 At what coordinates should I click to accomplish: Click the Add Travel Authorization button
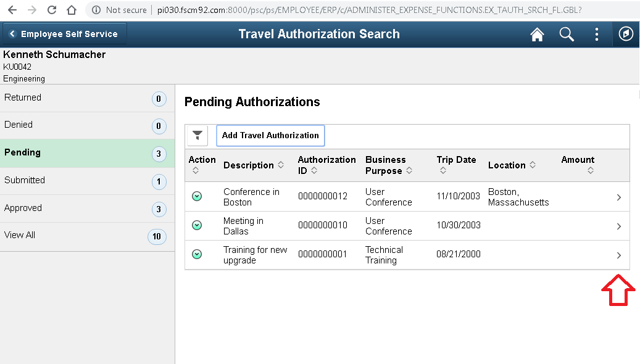point(270,135)
